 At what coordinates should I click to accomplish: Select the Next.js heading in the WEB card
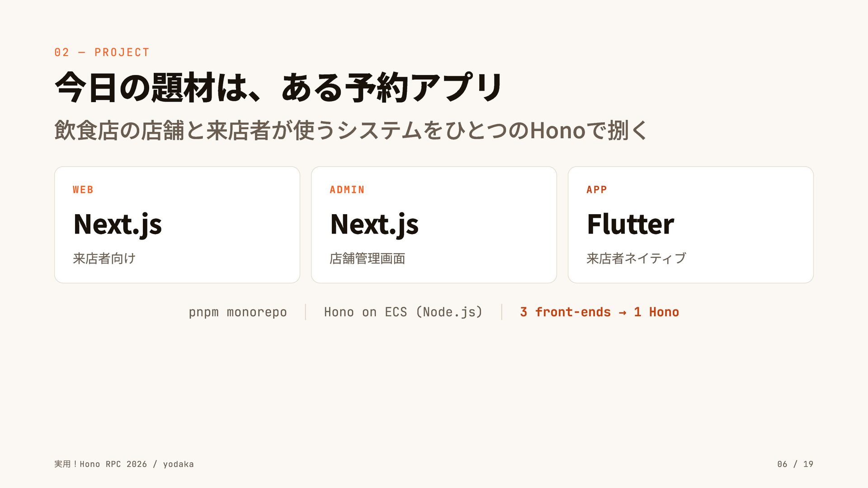pyautogui.click(x=118, y=224)
